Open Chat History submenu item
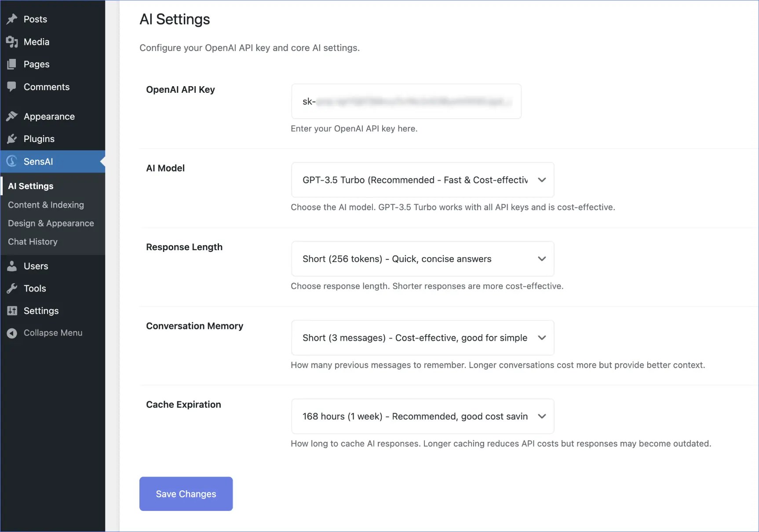This screenshot has height=532, width=759. tap(33, 242)
